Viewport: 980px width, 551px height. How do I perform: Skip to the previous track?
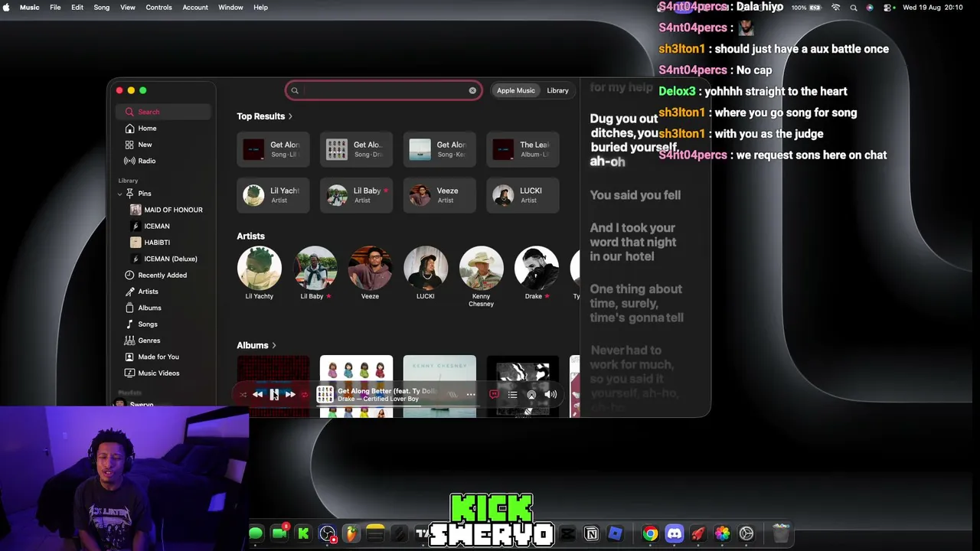pyautogui.click(x=258, y=394)
